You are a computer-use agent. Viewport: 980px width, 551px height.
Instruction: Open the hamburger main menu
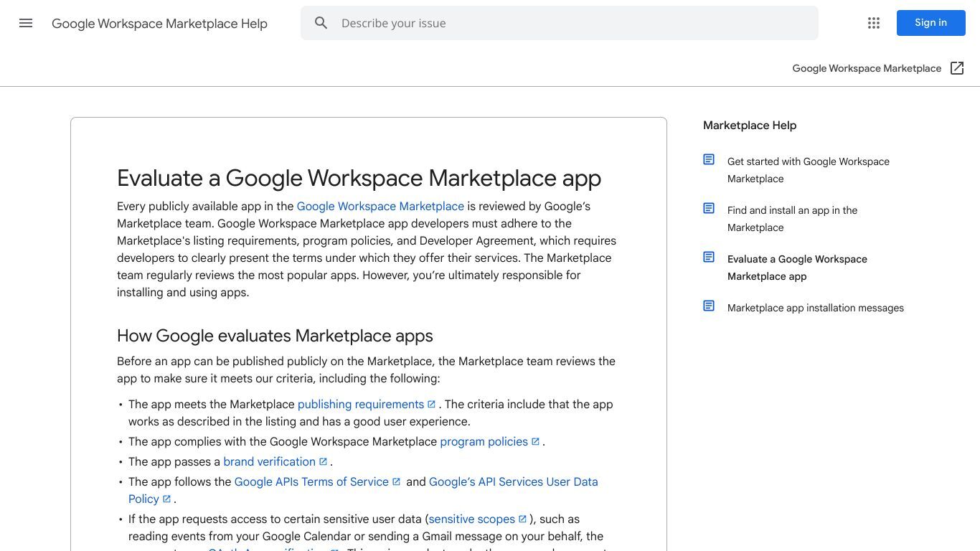point(26,23)
